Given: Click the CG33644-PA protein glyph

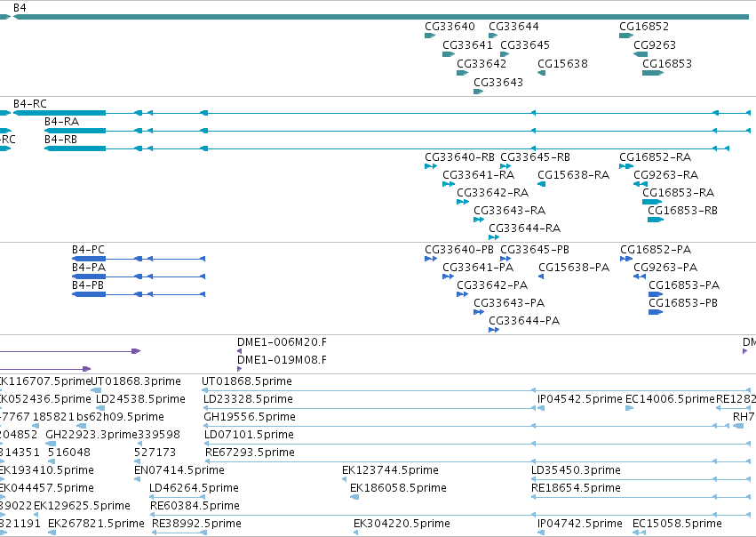Looking at the screenshot, I should pyautogui.click(x=494, y=331).
